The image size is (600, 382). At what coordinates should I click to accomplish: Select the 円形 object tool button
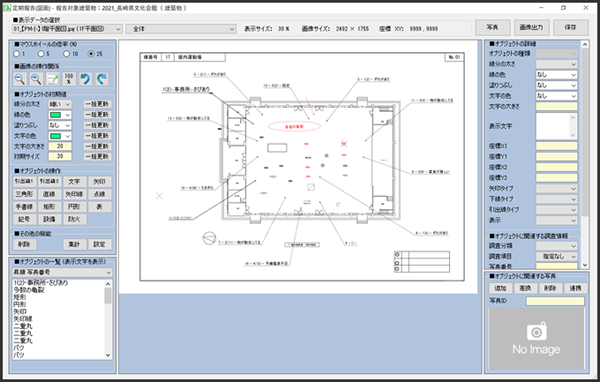[x=74, y=207]
